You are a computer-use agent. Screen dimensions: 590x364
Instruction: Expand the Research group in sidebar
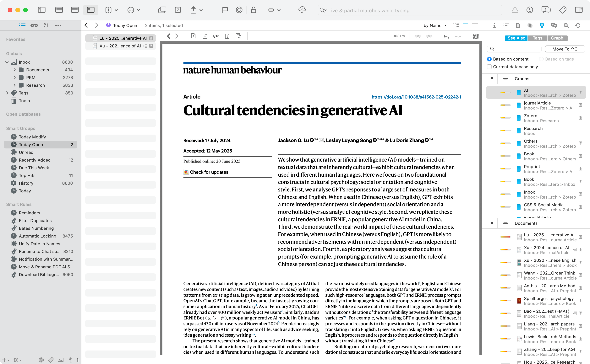click(15, 85)
